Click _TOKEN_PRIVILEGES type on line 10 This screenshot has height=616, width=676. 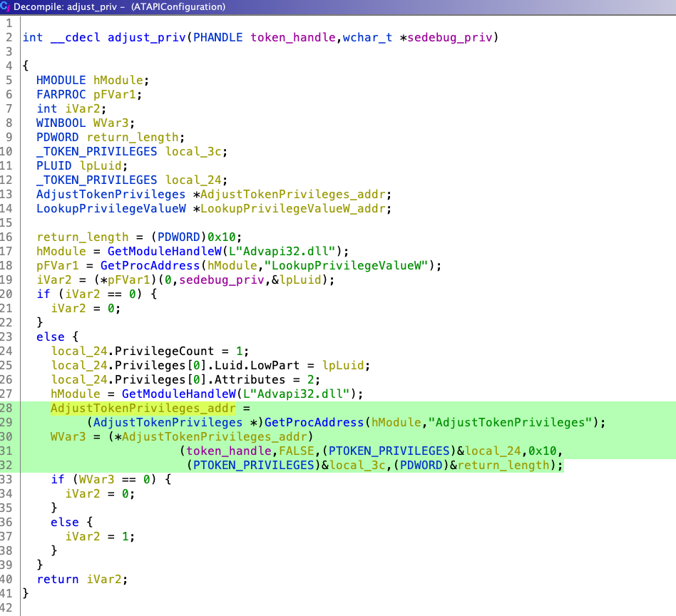(x=96, y=151)
